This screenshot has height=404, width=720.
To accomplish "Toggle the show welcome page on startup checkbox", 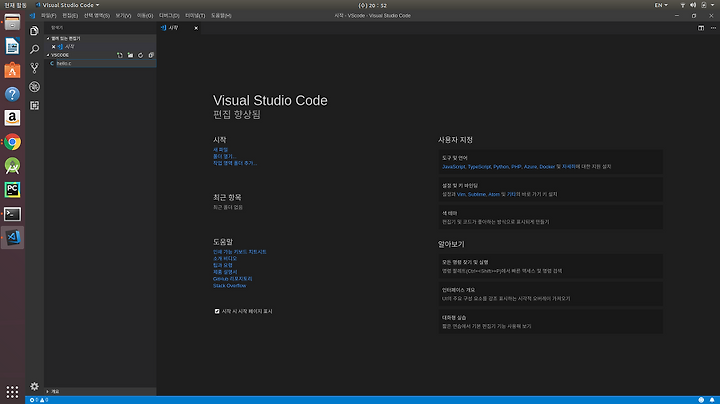I will 217,311.
